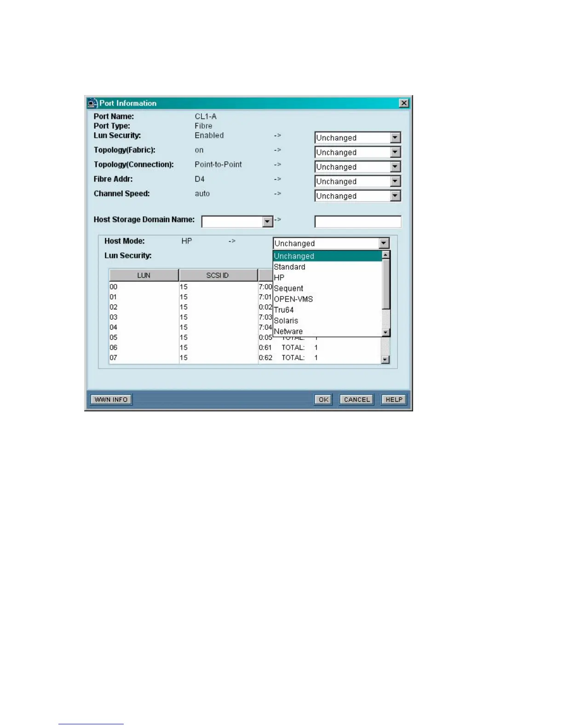Select HP host mode option
Viewport: 563px width, 728px height.
click(x=327, y=278)
